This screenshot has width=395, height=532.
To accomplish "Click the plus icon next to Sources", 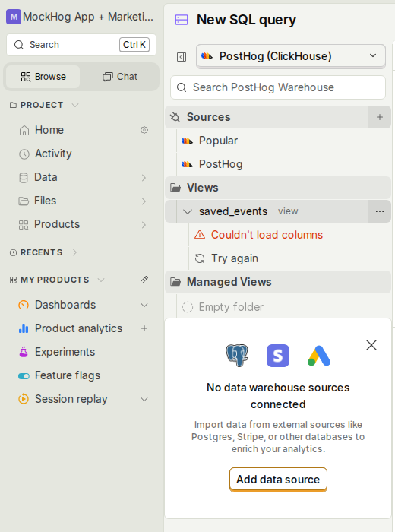I will tap(379, 117).
